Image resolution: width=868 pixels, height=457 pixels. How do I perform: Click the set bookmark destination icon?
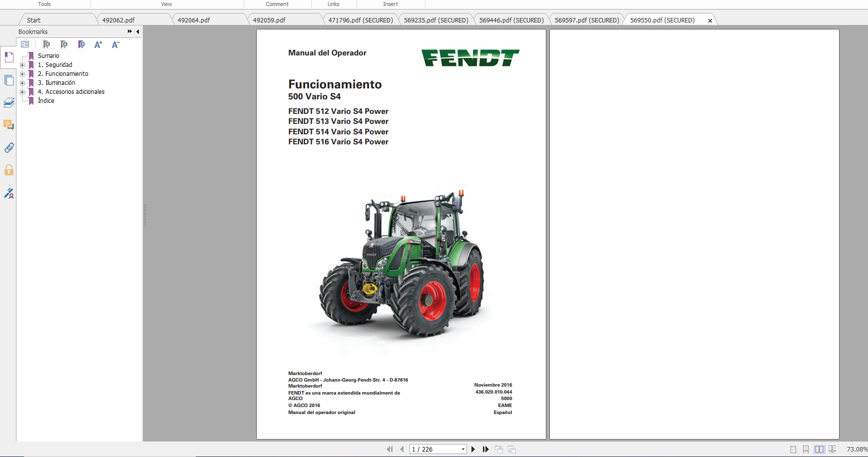pyautogui.click(x=81, y=44)
